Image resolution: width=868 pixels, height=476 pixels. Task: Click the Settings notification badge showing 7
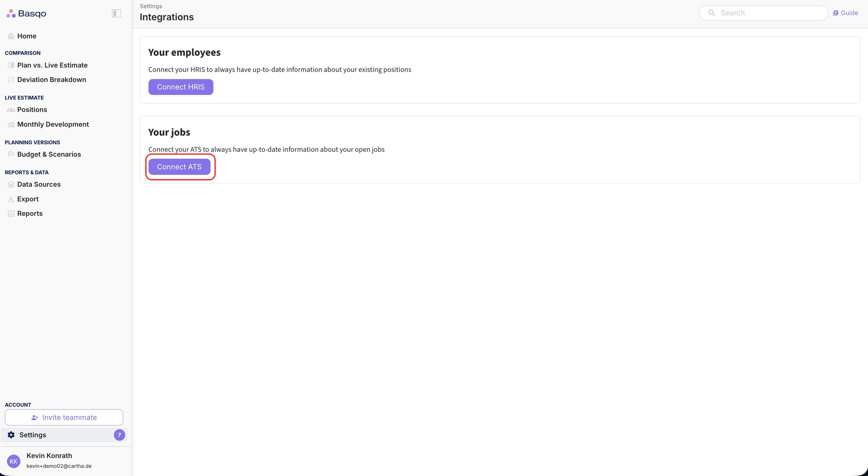pyautogui.click(x=120, y=435)
